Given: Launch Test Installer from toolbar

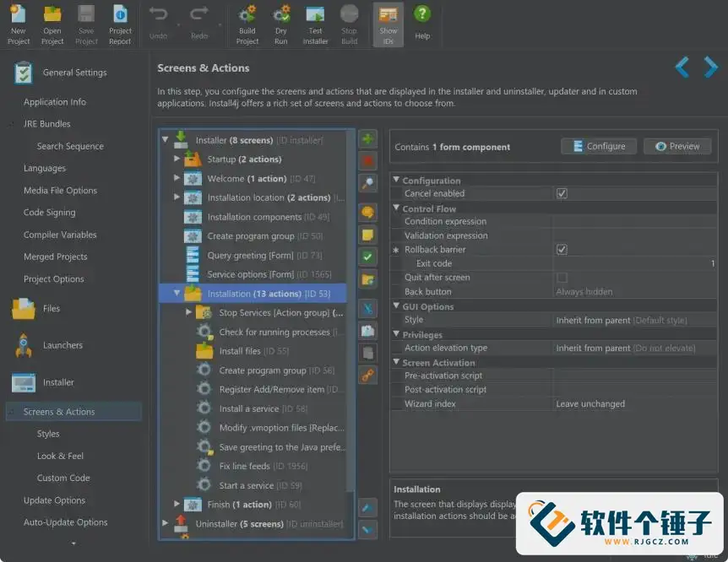Looking at the screenshot, I should 315,24.
